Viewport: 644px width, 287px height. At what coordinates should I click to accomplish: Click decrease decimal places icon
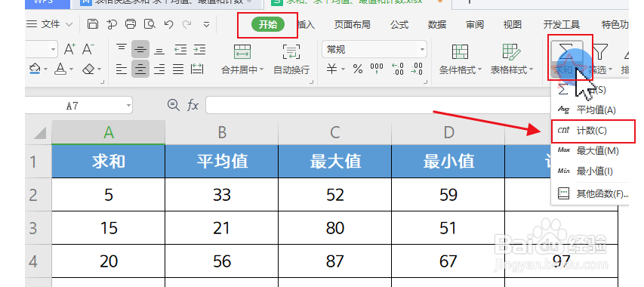(x=417, y=69)
